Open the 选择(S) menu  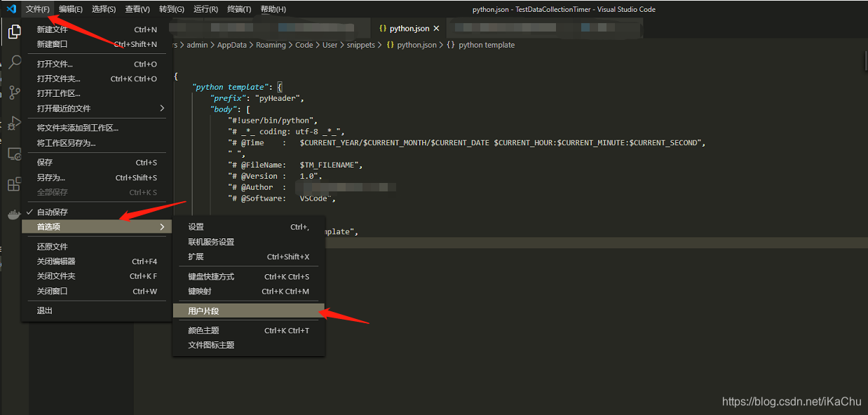pyautogui.click(x=104, y=9)
